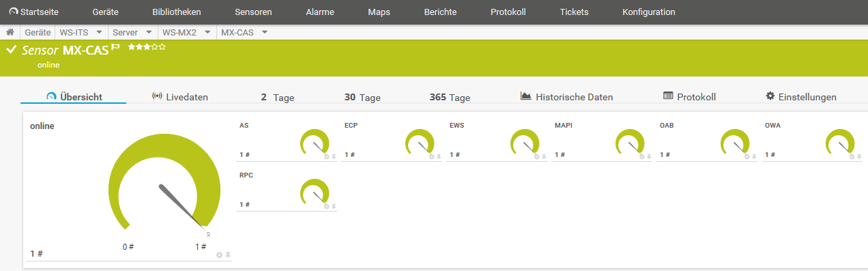Open Protokoll in the top menu bar
The width and height of the screenshot is (868, 271).
click(508, 12)
